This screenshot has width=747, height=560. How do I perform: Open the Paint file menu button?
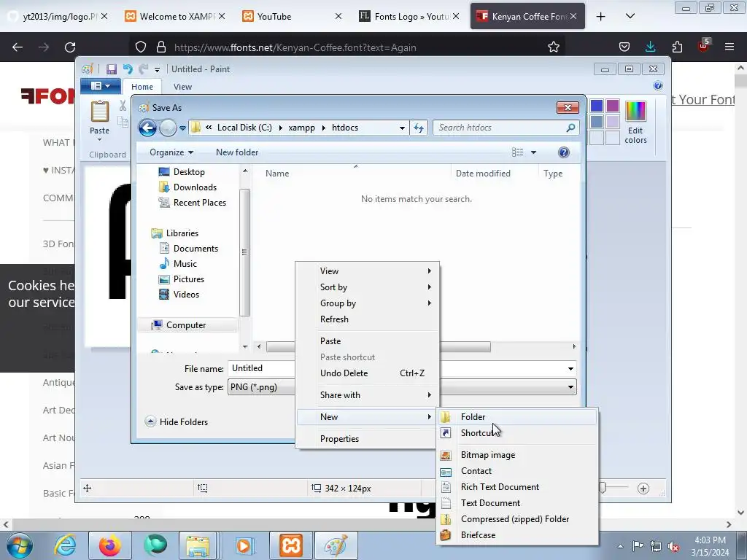point(100,86)
